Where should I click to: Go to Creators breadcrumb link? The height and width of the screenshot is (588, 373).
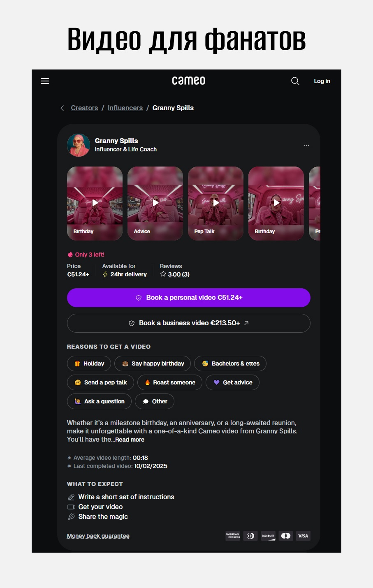coord(84,108)
